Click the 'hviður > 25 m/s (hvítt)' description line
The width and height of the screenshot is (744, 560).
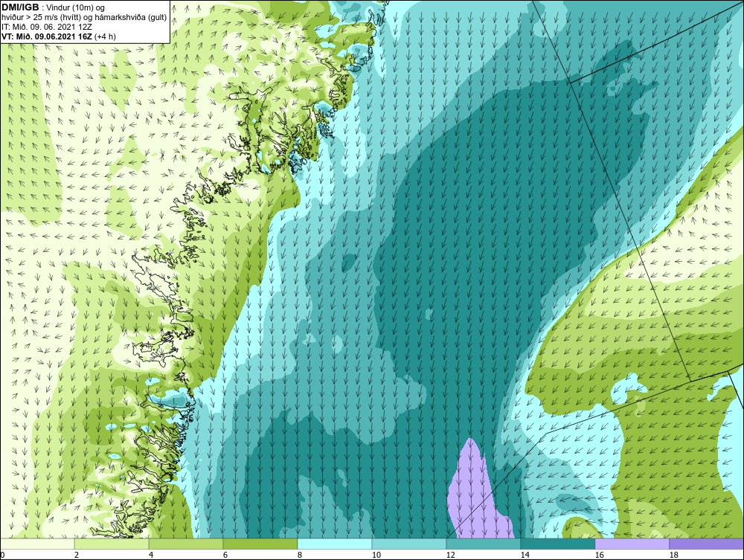coord(84,18)
